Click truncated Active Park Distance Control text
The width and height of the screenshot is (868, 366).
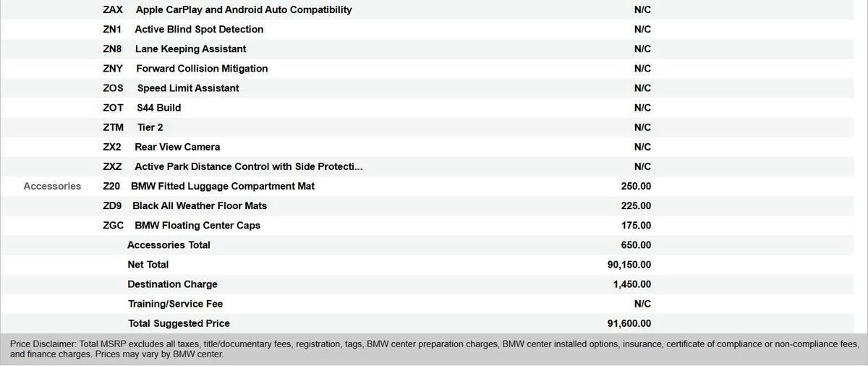[x=248, y=166]
